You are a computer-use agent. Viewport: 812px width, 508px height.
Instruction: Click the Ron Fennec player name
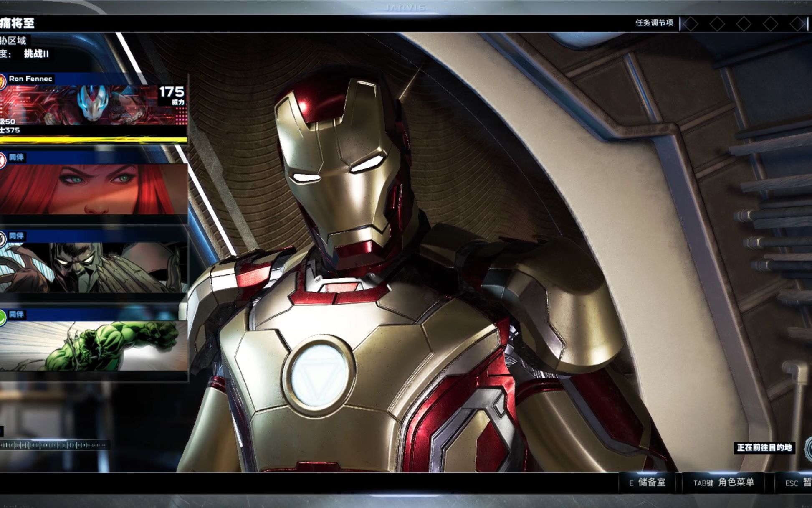pos(30,79)
